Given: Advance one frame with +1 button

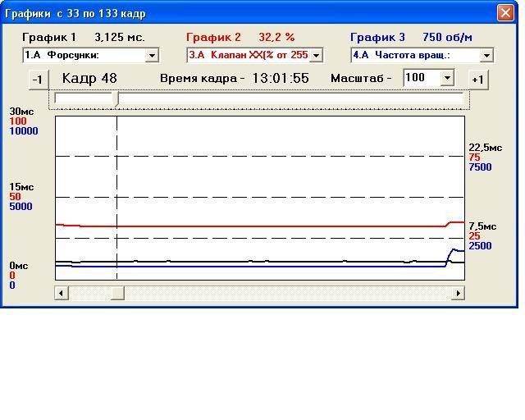Looking at the screenshot, I should [x=477, y=79].
